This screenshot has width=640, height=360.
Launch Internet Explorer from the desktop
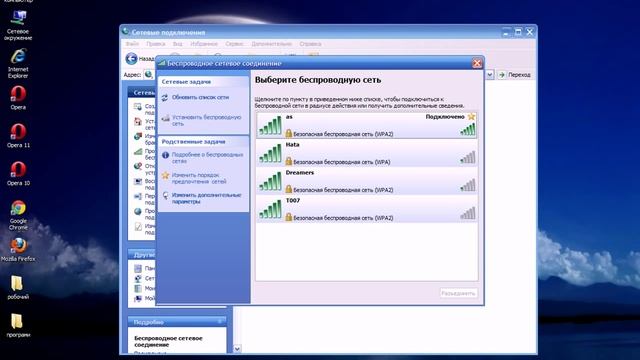[x=18, y=63]
